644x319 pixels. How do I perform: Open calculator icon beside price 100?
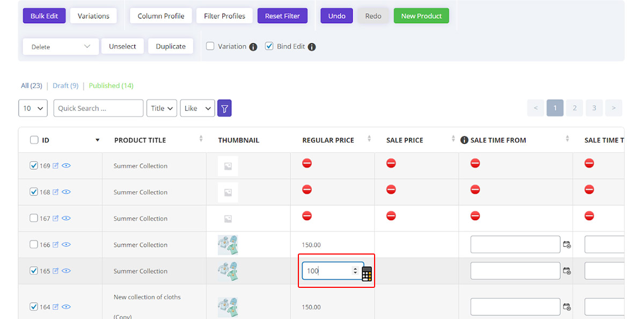point(367,274)
